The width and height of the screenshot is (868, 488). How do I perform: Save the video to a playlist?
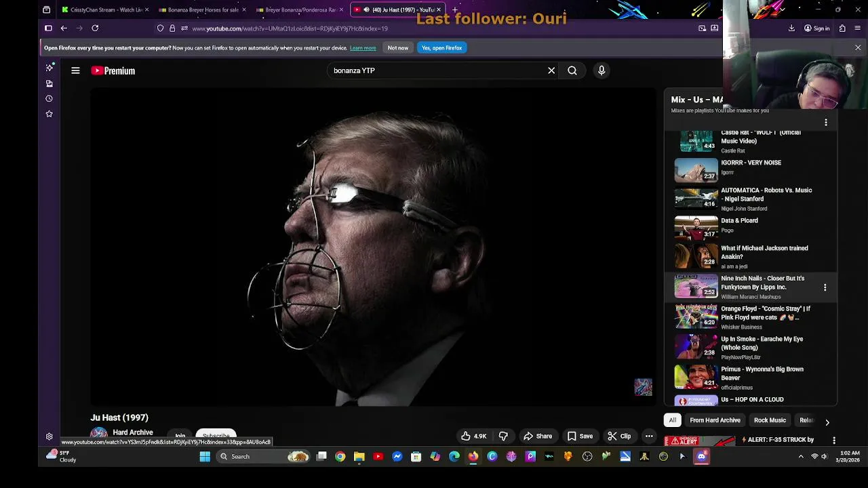[580, 436]
